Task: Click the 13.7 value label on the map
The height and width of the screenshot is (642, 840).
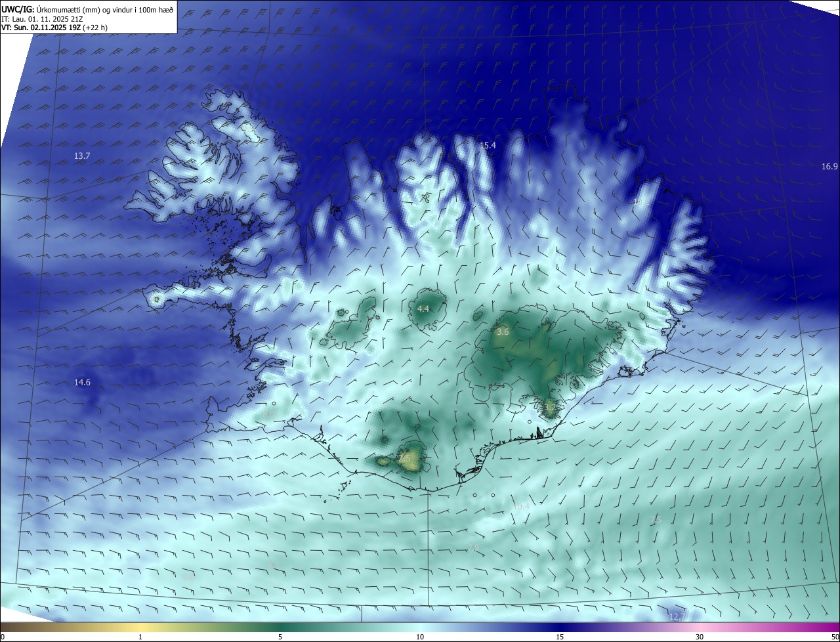Action: coord(82,156)
